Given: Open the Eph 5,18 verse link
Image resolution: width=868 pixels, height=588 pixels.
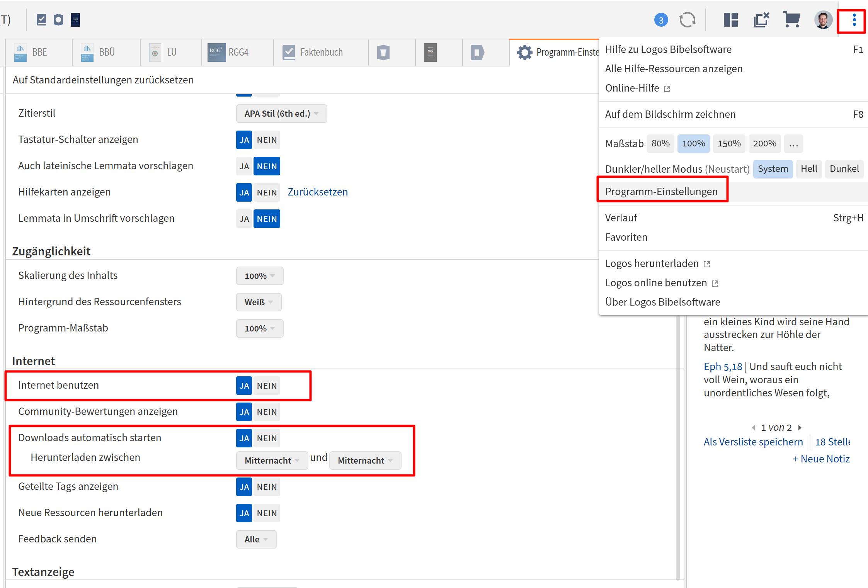Looking at the screenshot, I should (x=723, y=367).
